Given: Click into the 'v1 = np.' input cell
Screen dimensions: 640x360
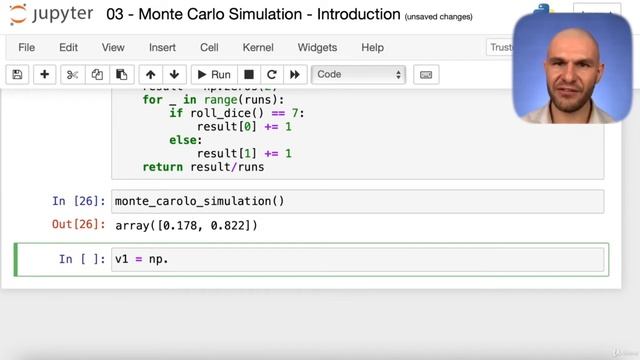Looking at the screenshot, I should [x=357, y=259].
